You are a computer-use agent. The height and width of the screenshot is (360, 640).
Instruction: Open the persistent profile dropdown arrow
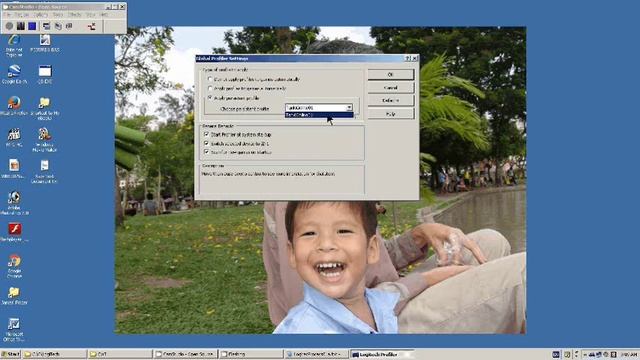pyautogui.click(x=349, y=108)
